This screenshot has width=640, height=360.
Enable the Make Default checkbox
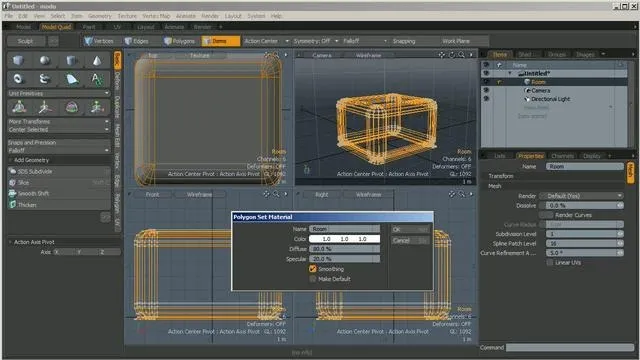313,279
